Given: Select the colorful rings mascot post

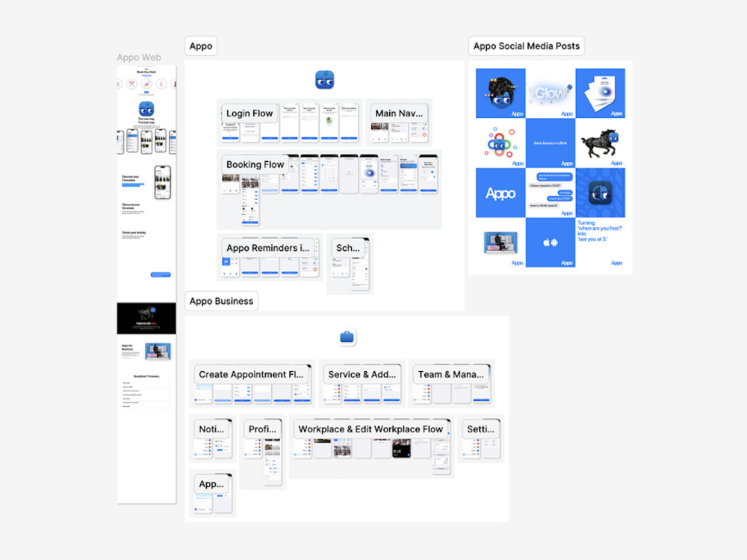Looking at the screenshot, I should (x=500, y=143).
